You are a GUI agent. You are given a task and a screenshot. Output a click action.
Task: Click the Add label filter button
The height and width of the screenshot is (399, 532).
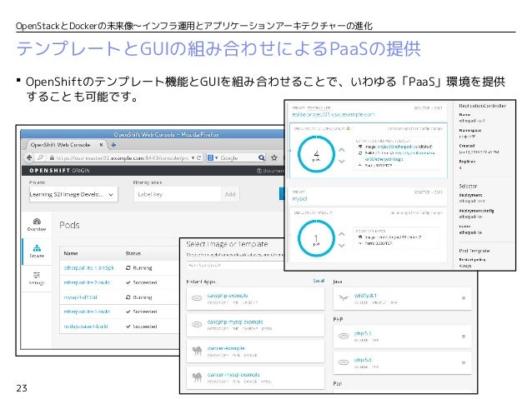click(x=230, y=194)
